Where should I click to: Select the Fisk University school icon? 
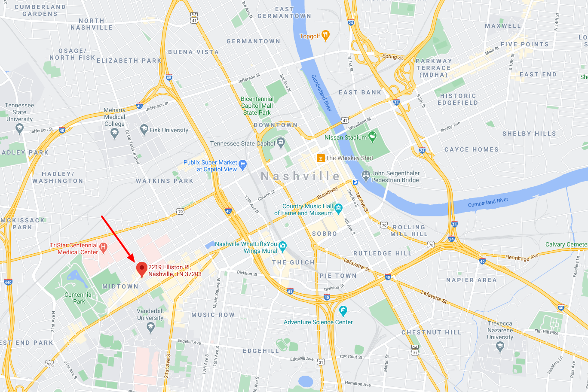pyautogui.click(x=144, y=129)
